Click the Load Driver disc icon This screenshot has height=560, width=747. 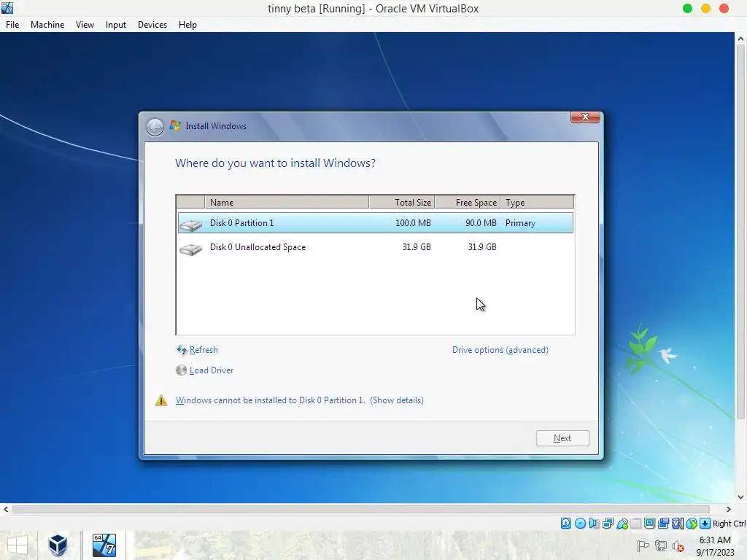coord(181,370)
